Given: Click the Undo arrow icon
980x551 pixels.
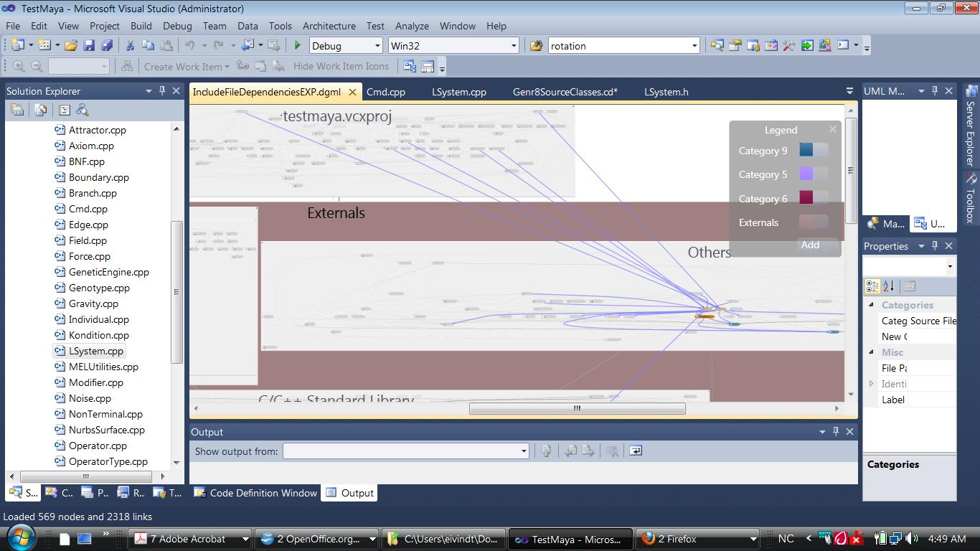Looking at the screenshot, I should 189,45.
